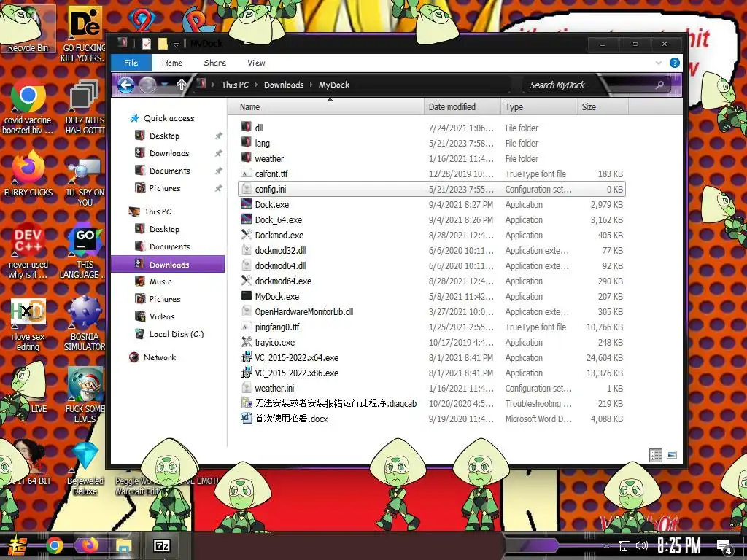Open the volume icon in system tray
The height and width of the screenshot is (560, 747).
point(642,545)
